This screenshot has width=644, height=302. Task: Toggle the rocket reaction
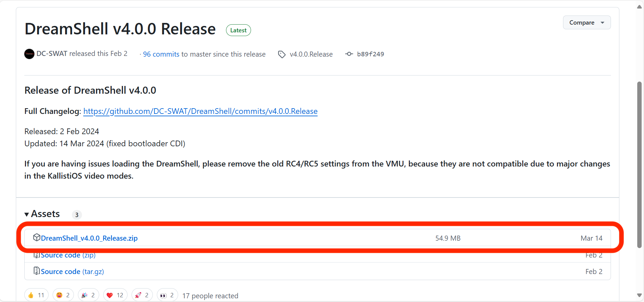142,295
